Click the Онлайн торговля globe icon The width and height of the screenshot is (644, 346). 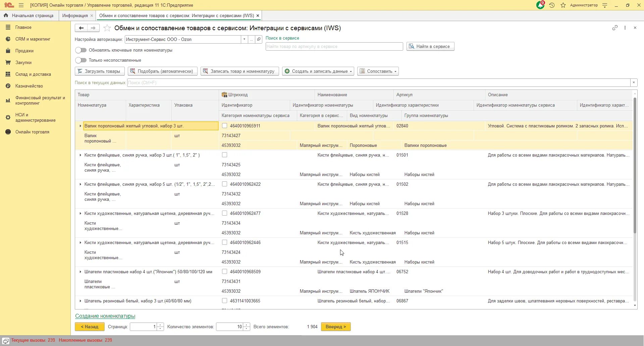8,132
